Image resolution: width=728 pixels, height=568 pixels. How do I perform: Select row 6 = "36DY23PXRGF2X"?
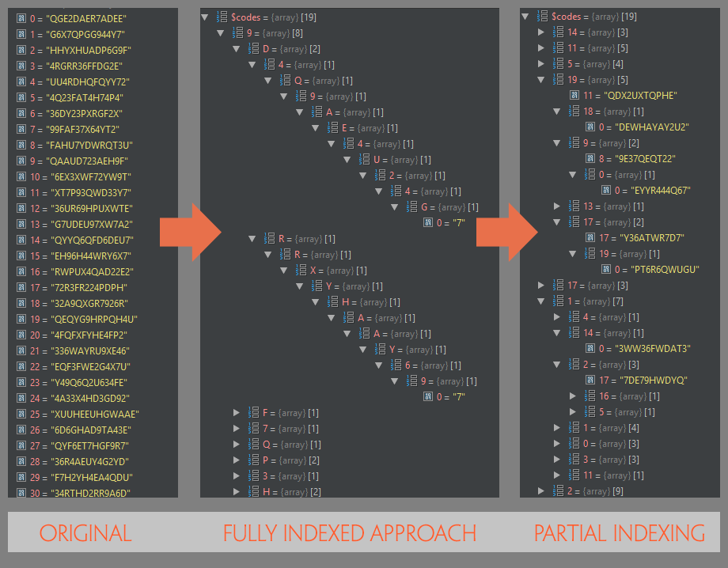coord(93,113)
